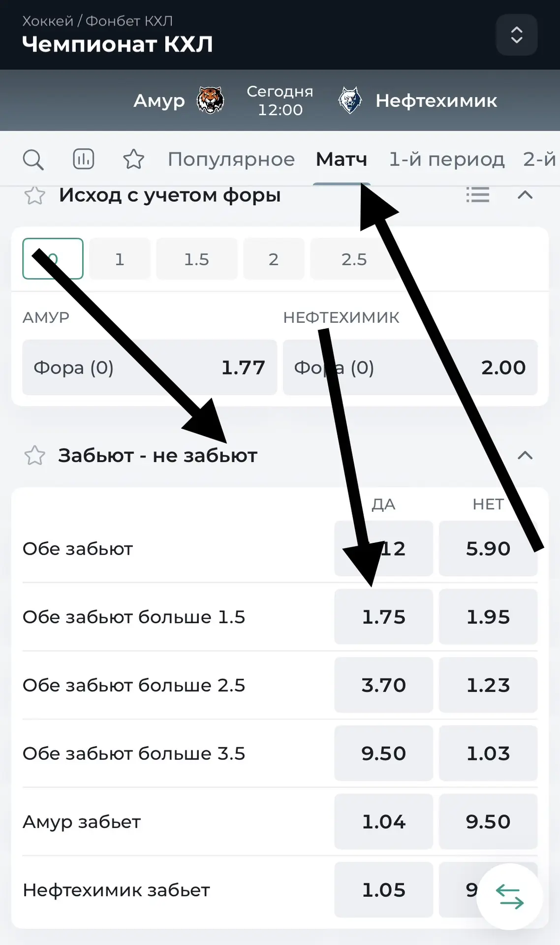Select handicap value 1.5 chip
This screenshot has width=560, height=945.
click(197, 259)
